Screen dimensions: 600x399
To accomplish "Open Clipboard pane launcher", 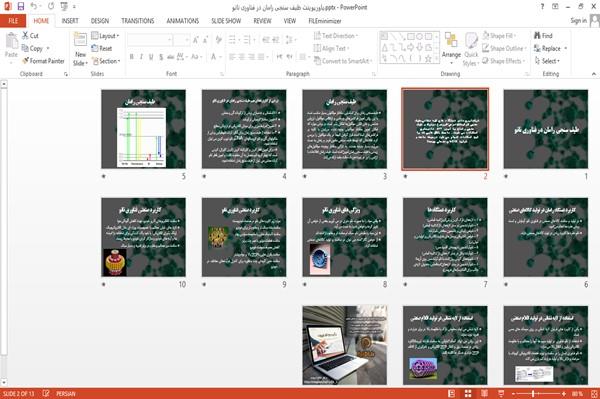I will pos(65,74).
